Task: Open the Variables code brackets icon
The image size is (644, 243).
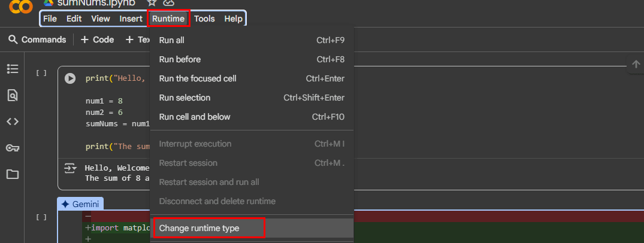Action: click(x=13, y=121)
